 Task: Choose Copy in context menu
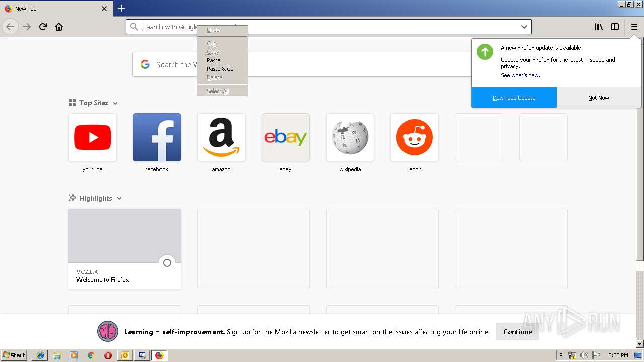coord(222,52)
